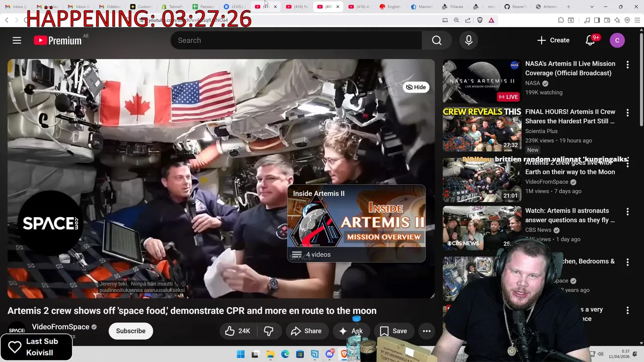Save the video to a playlist

[393, 331]
